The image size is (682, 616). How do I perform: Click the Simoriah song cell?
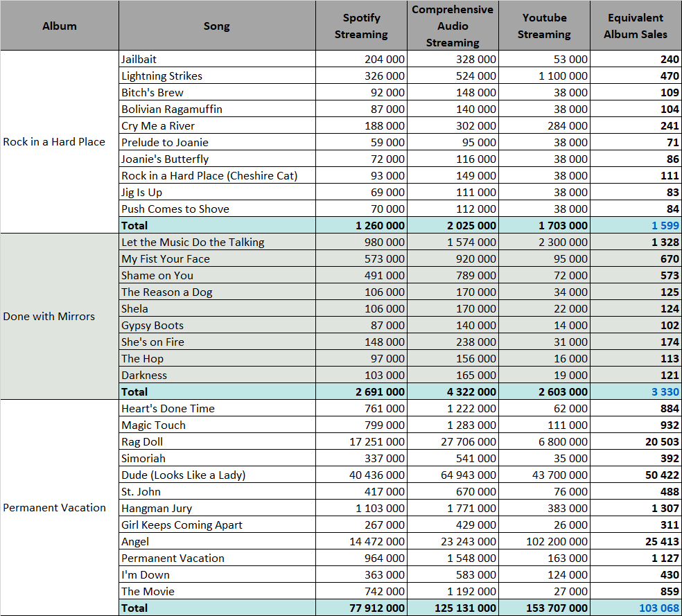pyautogui.click(x=217, y=458)
